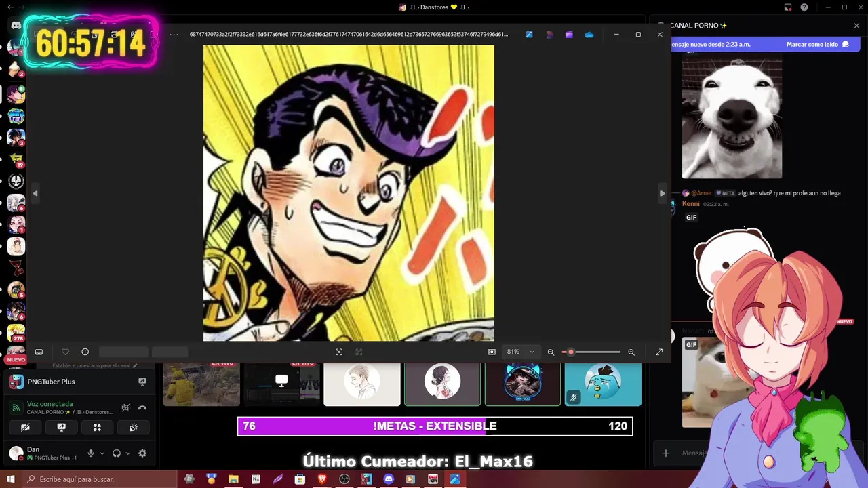Open Discord direct messages home icon
Screen dimensions: 868x488
(x=16, y=26)
